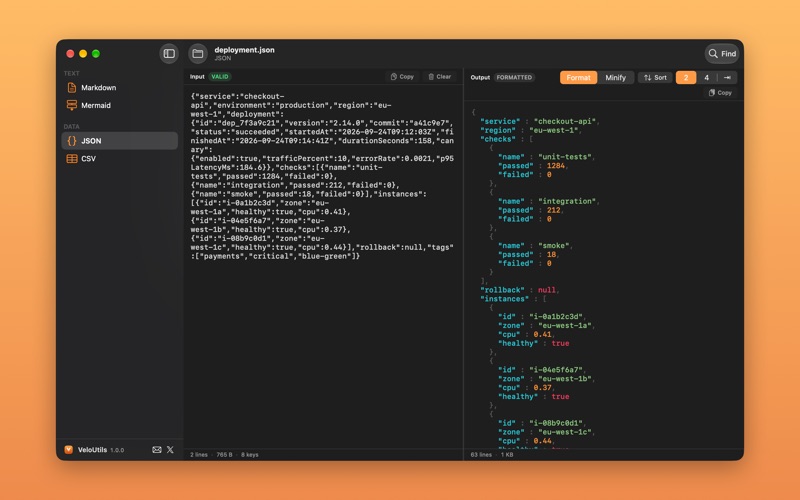Sort the JSON keys
The image size is (800, 500).
[x=655, y=78]
